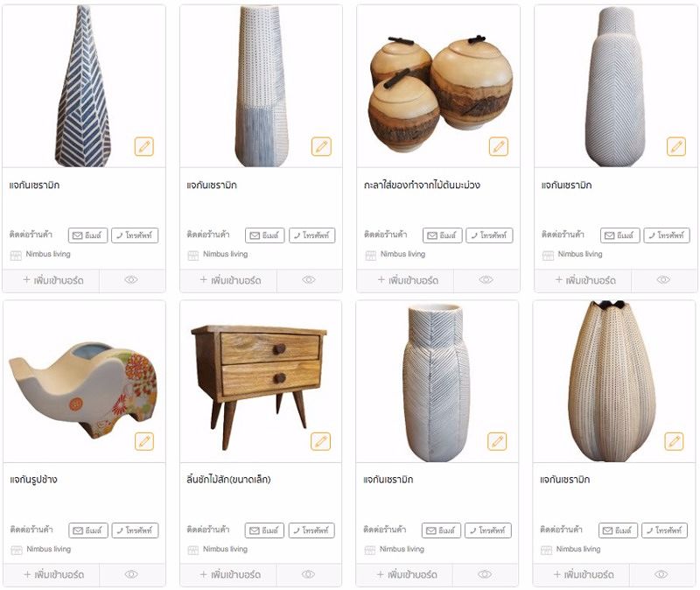700x590 pixels.
Task: Toggle eye view icon under herringbone blue vase
Action: point(131,280)
